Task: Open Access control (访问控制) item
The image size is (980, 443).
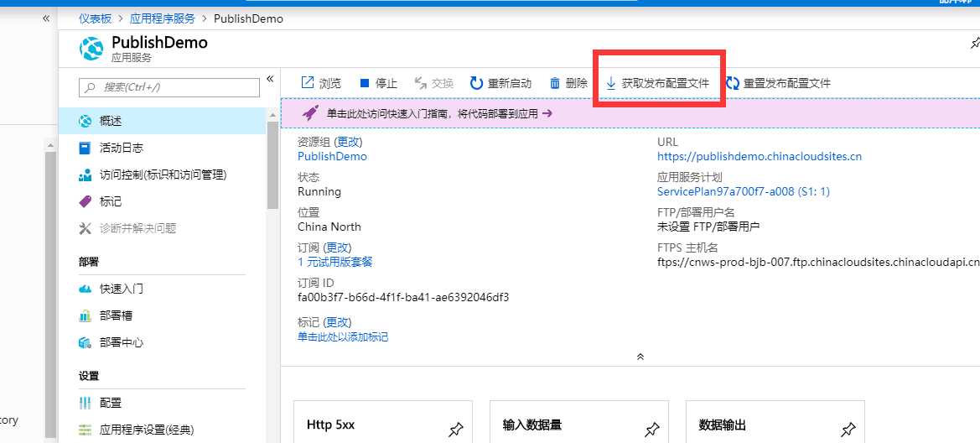Action: [163, 175]
